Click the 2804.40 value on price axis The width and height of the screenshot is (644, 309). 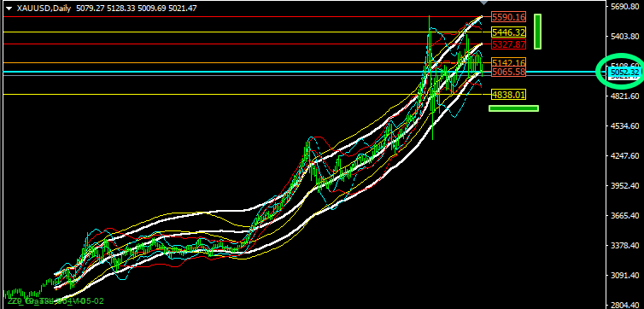(624, 306)
